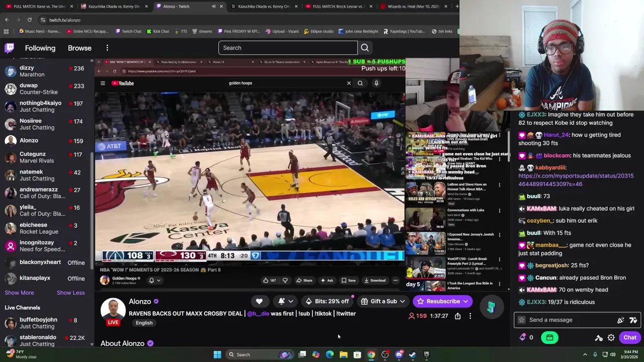Open volume control in system tray
Viewport: 644px width, 362px height.
(613, 354)
